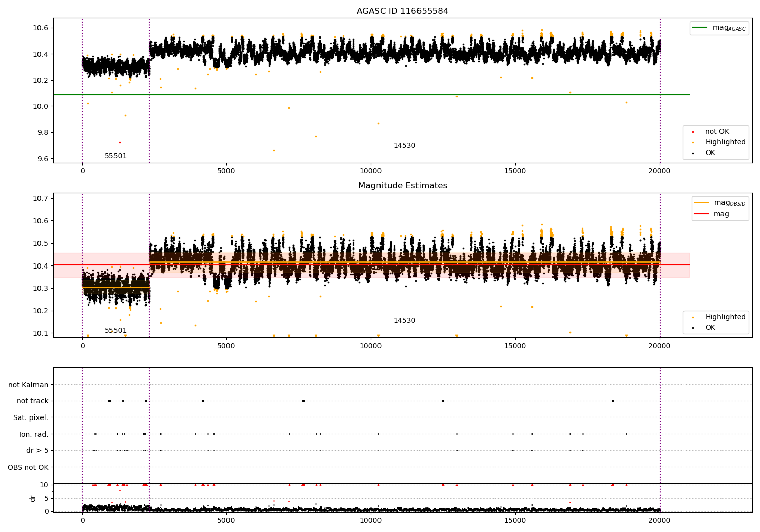The image size is (760, 532).
Task: Click the red 'not OK' legend marker
Action: pyautogui.click(x=693, y=132)
